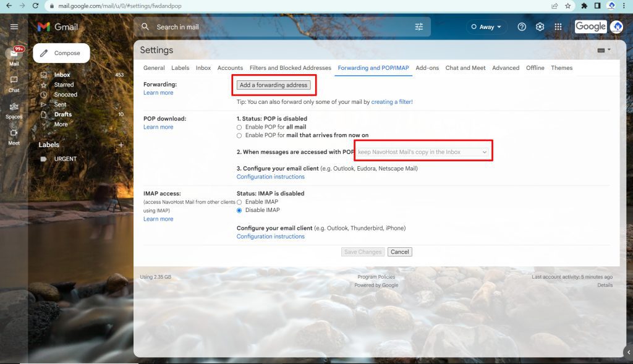Switch to the Accounts tab
Viewport: 633px width, 364px height.
230,68
